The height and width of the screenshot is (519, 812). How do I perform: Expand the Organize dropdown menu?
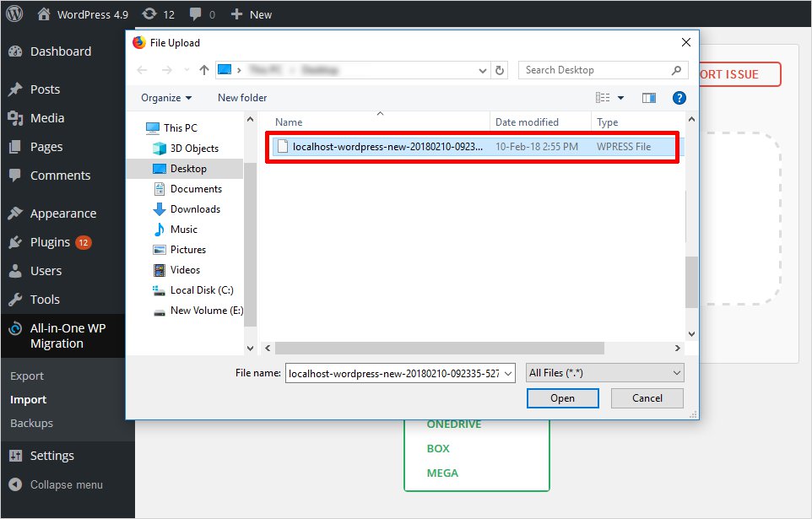click(x=166, y=98)
